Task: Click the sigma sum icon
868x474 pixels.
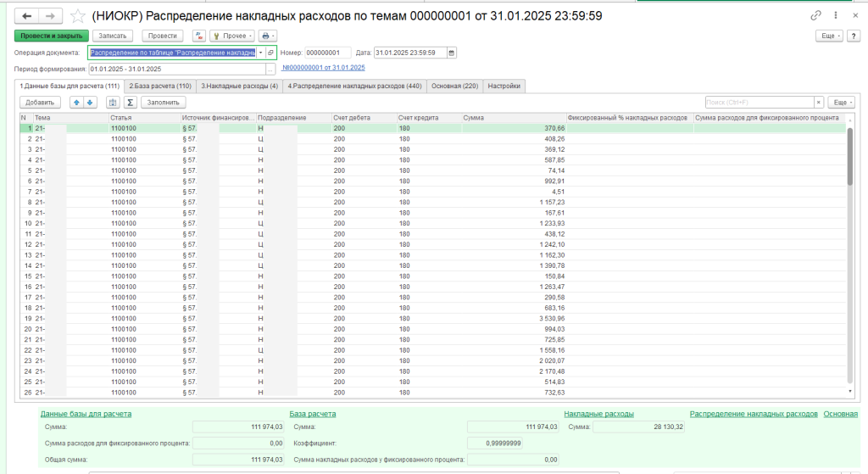Action: coord(130,102)
